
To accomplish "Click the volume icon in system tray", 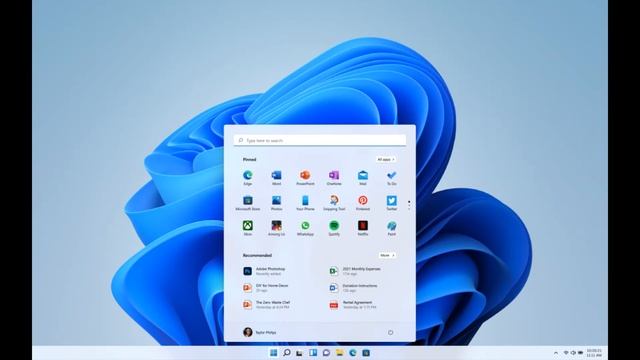I will (573, 353).
